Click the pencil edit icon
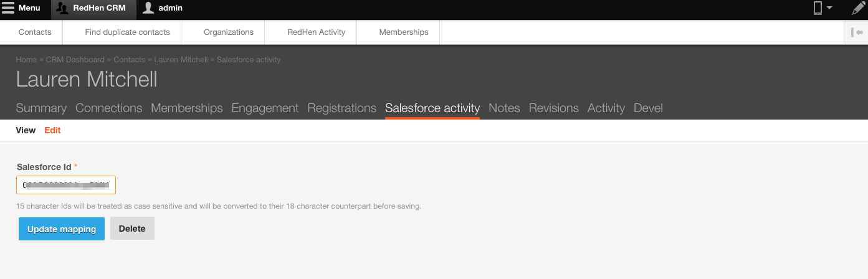The width and height of the screenshot is (868, 279). click(x=859, y=8)
